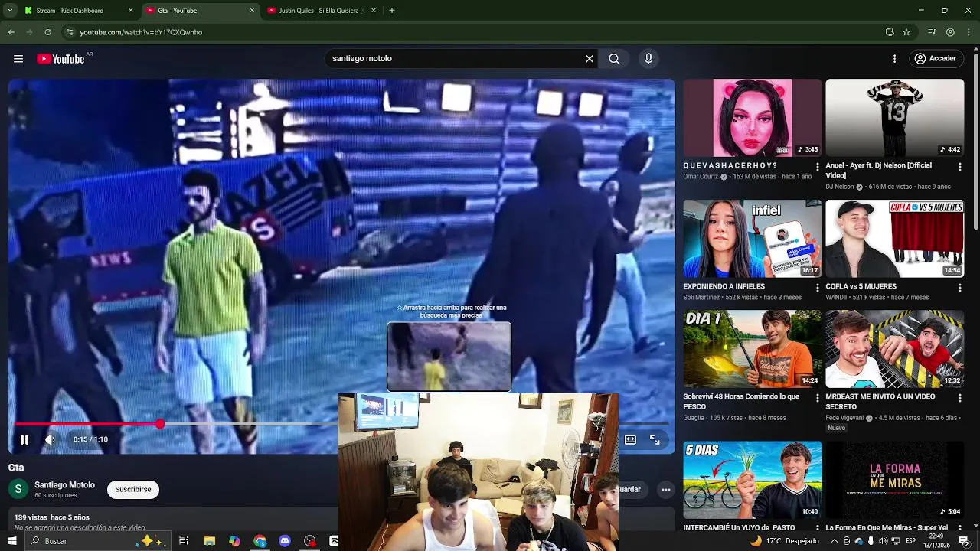Open La Forma En Que Me Miras thumbnail
Screen dimensions: 980x551
[x=894, y=480]
